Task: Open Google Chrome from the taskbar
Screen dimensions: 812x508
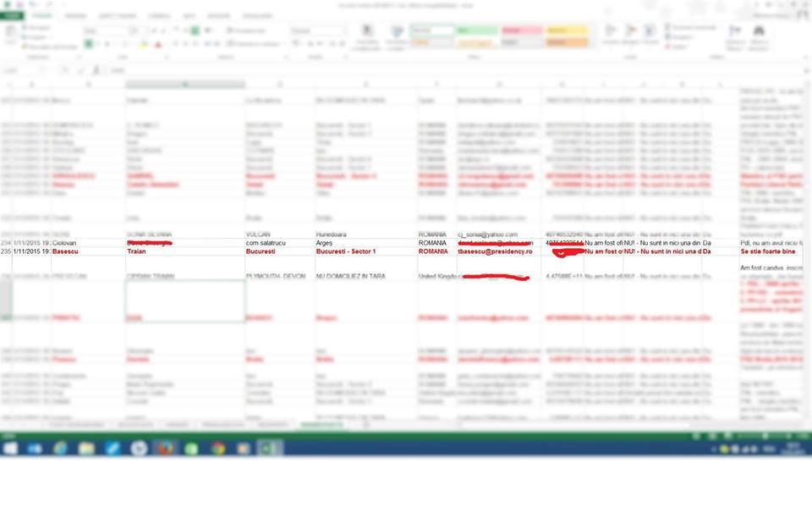Action: click(x=218, y=448)
